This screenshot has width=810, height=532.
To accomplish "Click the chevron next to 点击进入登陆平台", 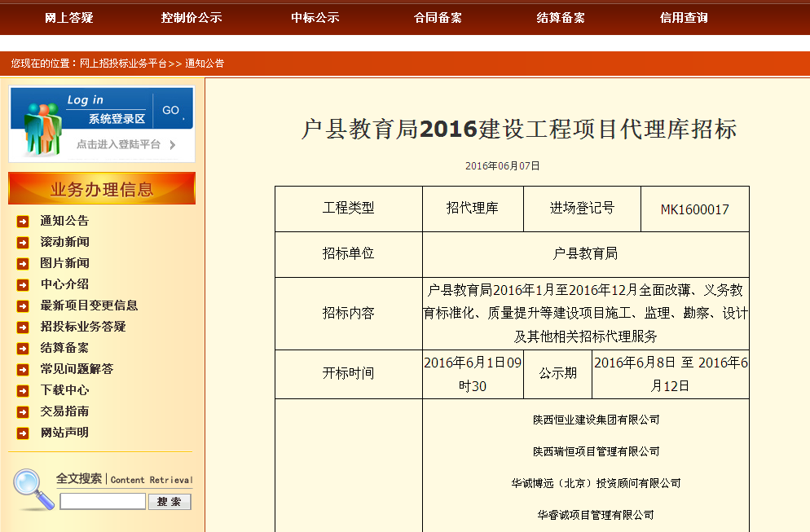I will point(172,145).
